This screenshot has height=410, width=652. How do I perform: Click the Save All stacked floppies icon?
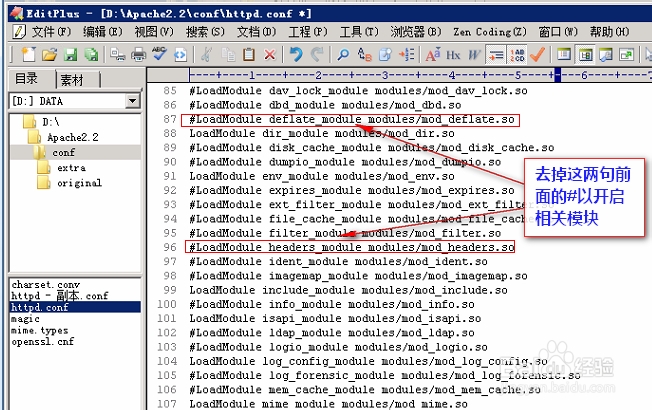click(x=92, y=54)
